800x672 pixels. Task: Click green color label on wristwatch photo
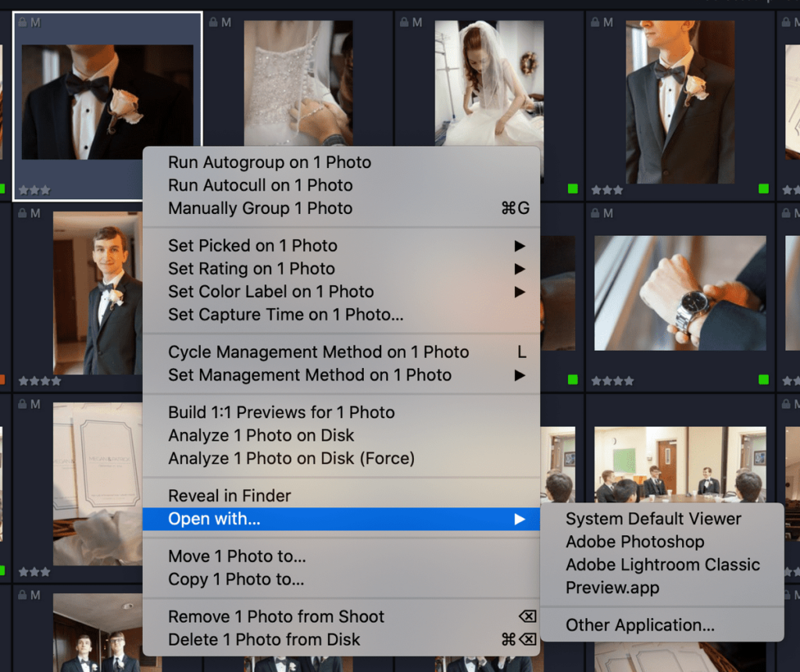764,380
